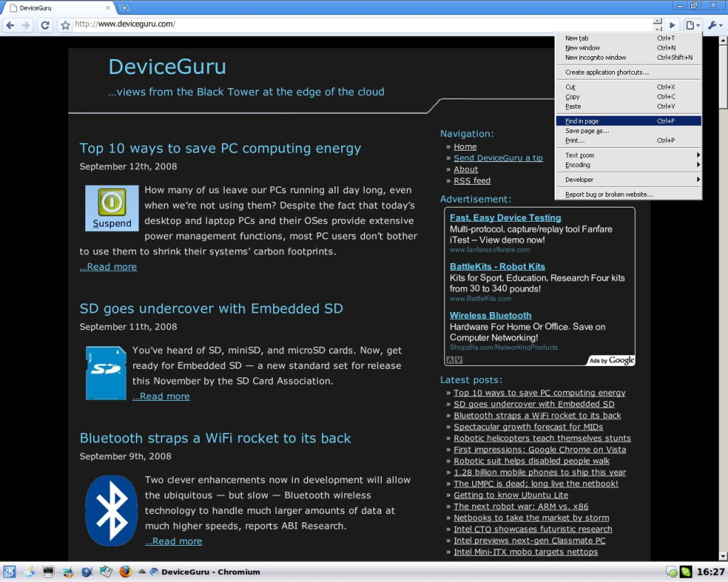Viewport: 728px width, 582px height.
Task: Read more about the Bluetooth WiFi article
Action: [173, 541]
